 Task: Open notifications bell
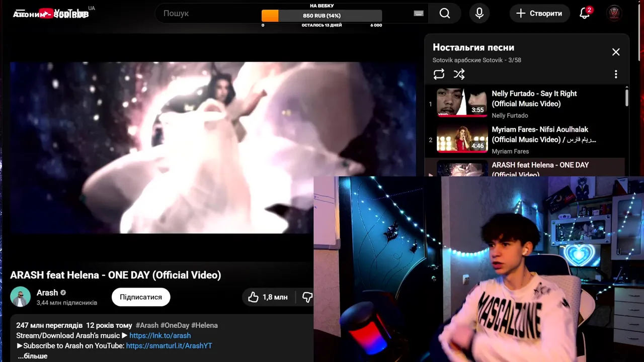point(585,14)
